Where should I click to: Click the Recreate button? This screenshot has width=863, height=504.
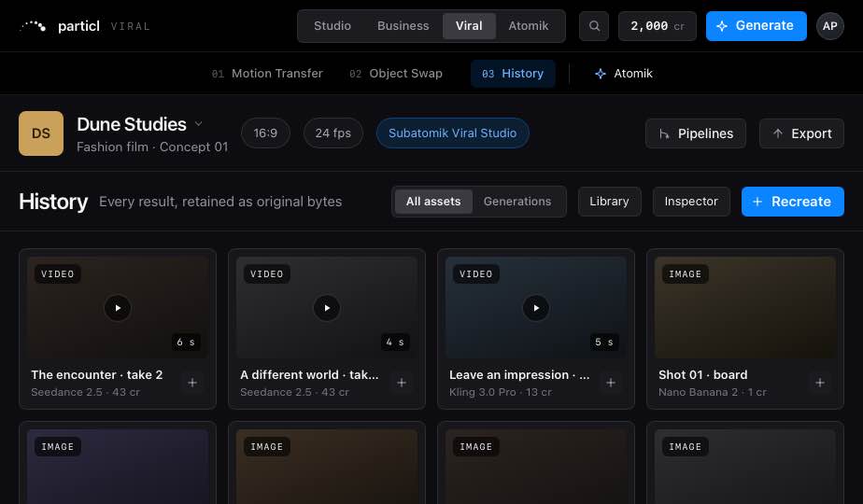click(793, 202)
